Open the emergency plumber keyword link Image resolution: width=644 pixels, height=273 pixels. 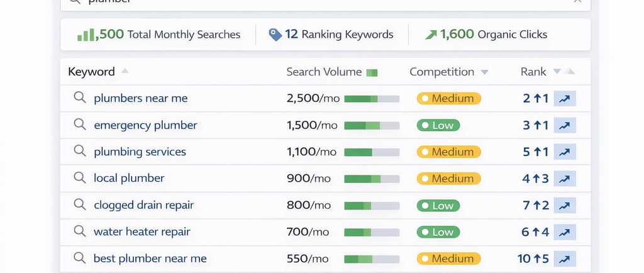pyautogui.click(x=145, y=125)
